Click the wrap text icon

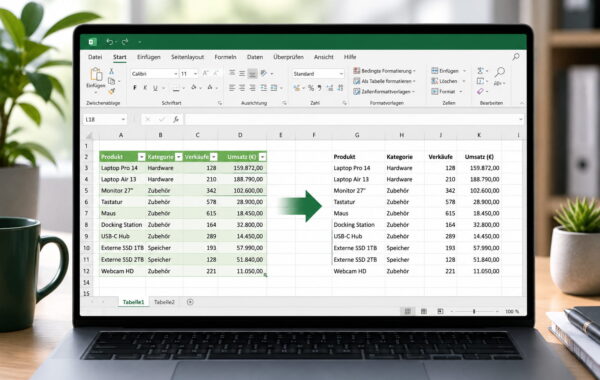[x=264, y=88]
